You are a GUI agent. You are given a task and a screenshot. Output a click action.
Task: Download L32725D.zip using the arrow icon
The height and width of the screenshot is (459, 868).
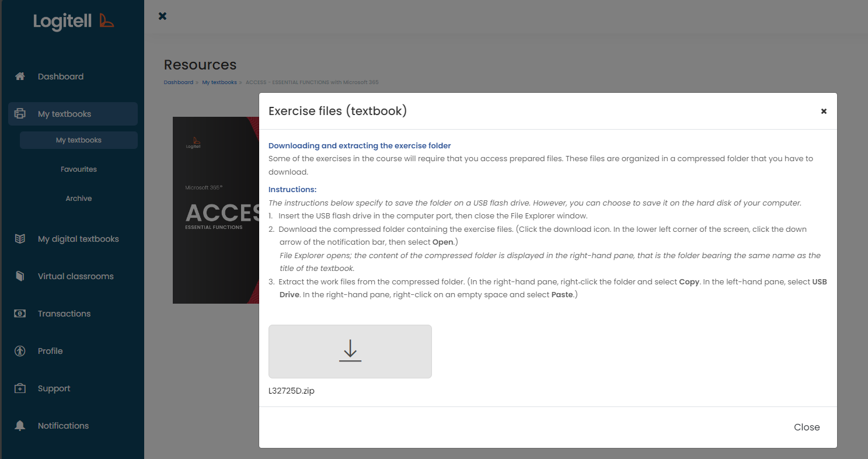click(x=350, y=350)
